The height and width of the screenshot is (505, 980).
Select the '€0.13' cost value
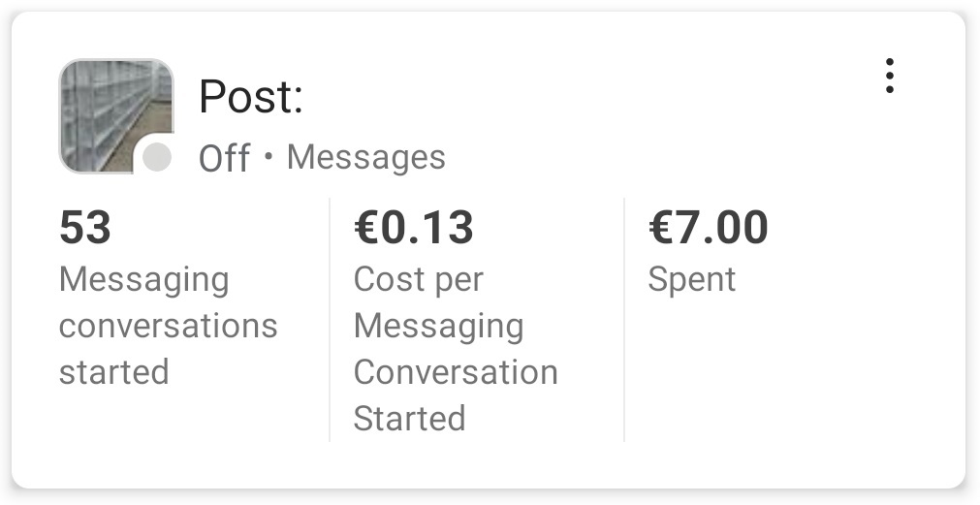(413, 228)
